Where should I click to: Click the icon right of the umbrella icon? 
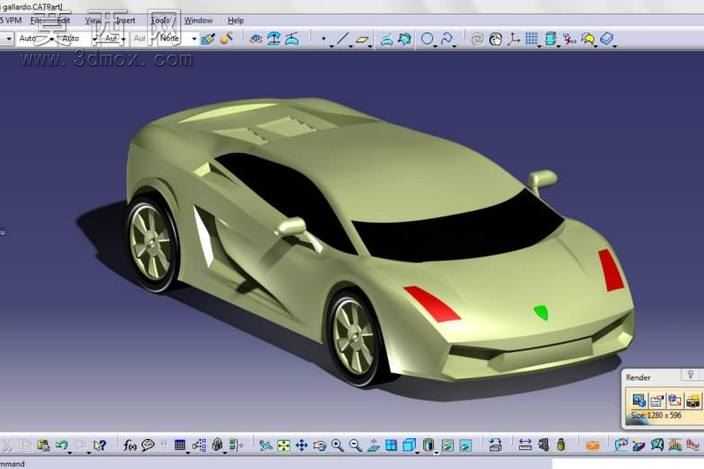(292, 39)
